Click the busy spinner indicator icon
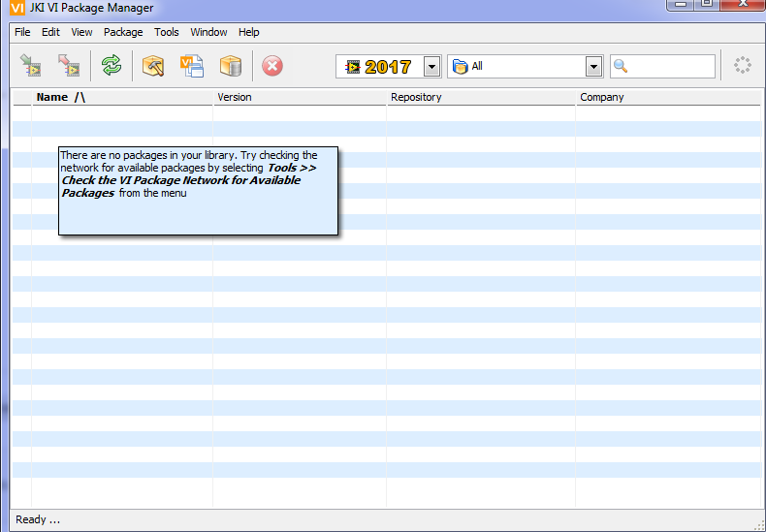The image size is (766, 532). point(743,65)
